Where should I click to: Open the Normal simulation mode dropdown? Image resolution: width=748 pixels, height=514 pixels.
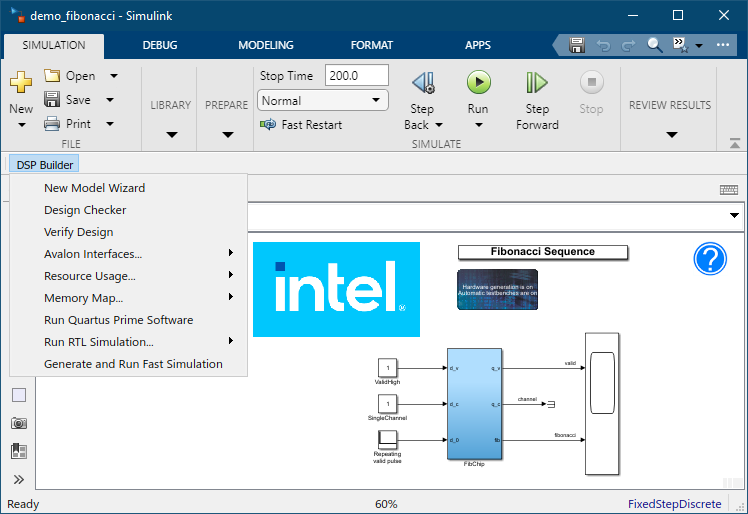[323, 100]
